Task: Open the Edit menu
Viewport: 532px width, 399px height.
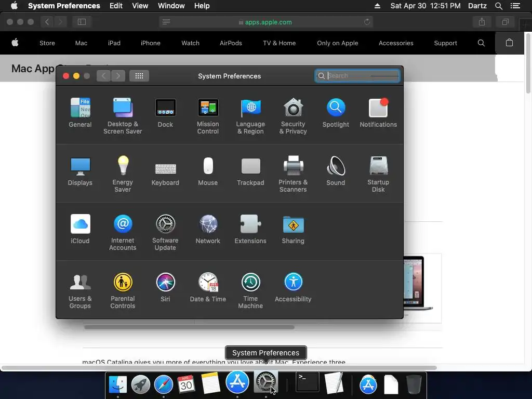Action: point(116,6)
